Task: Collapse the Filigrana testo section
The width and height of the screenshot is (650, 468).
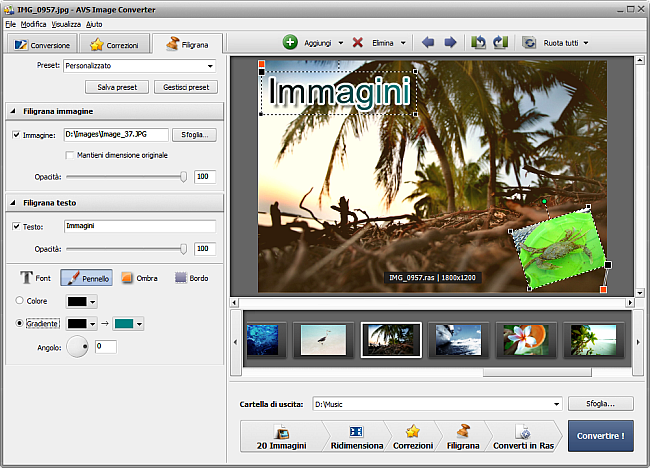Action: pos(13,203)
